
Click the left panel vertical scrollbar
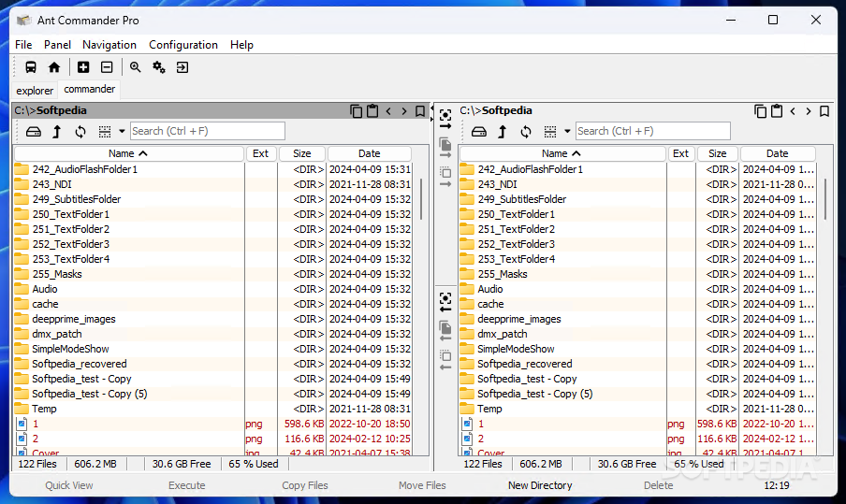(421, 199)
